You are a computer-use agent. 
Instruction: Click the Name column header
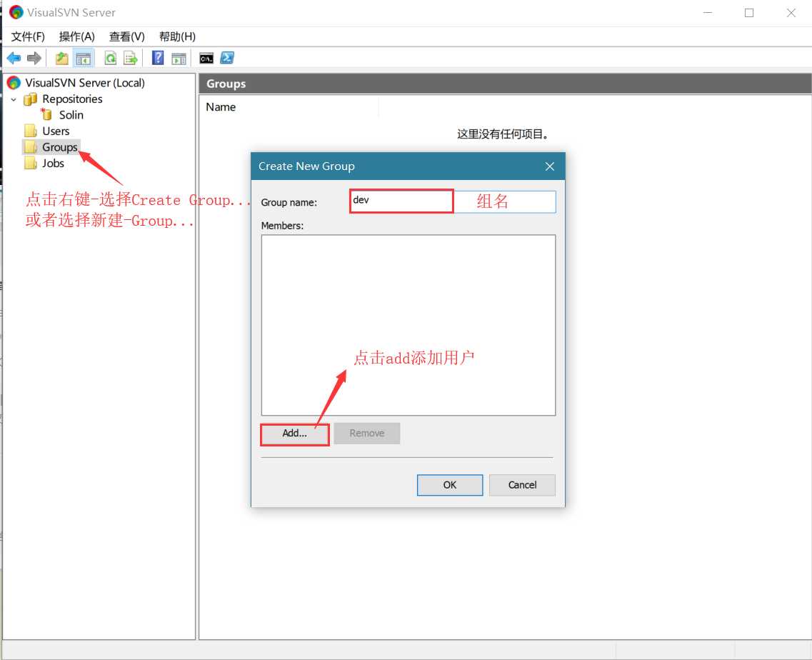tap(289, 106)
